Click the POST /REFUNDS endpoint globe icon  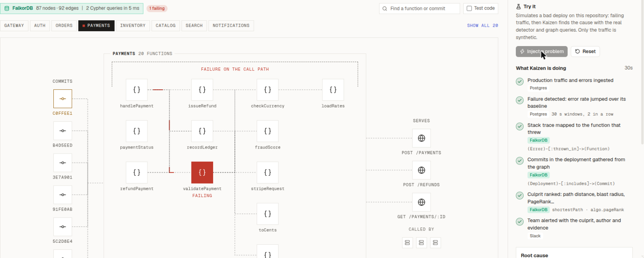click(421, 170)
